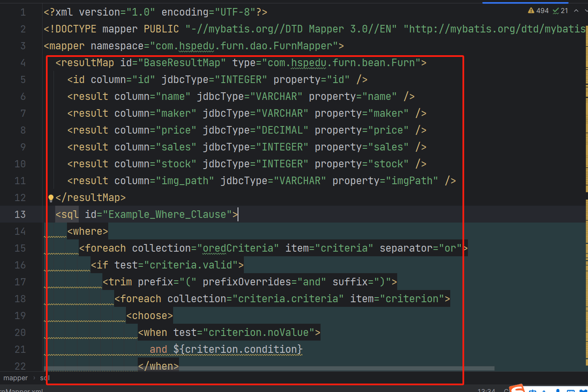Click the green typo checkmark showing 21
The image size is (588, 392).
(x=560, y=11)
